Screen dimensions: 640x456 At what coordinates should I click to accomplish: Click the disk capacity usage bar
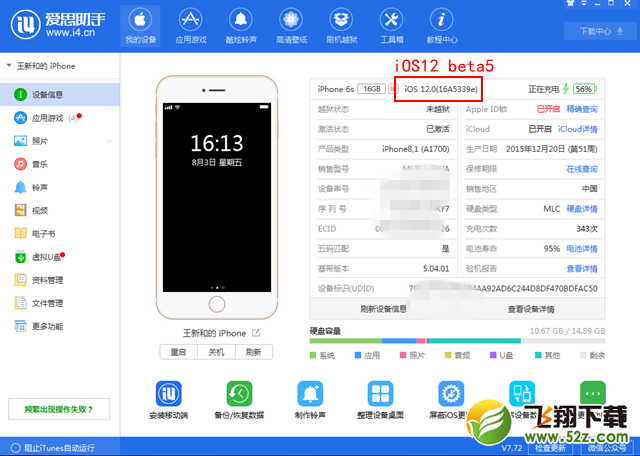point(457,340)
